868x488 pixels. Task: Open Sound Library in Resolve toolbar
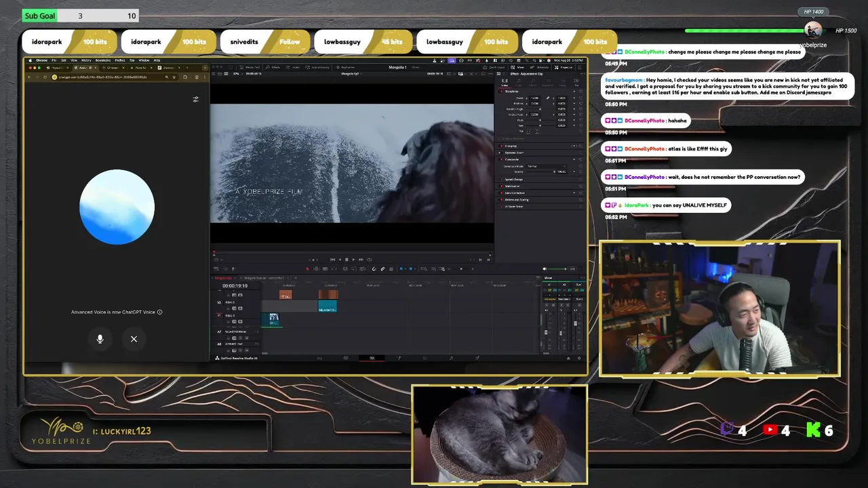click(317, 67)
